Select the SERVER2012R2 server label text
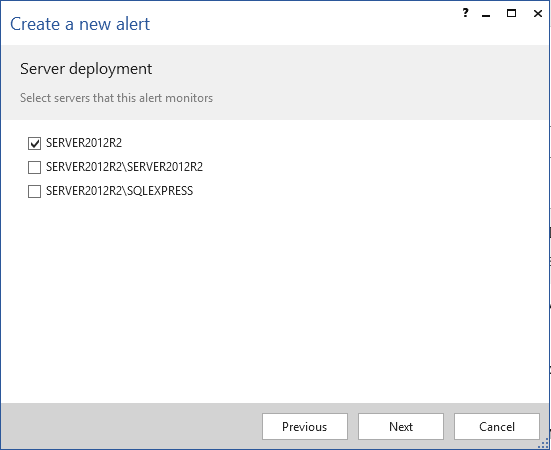The width and height of the screenshot is (551, 450). click(x=84, y=143)
